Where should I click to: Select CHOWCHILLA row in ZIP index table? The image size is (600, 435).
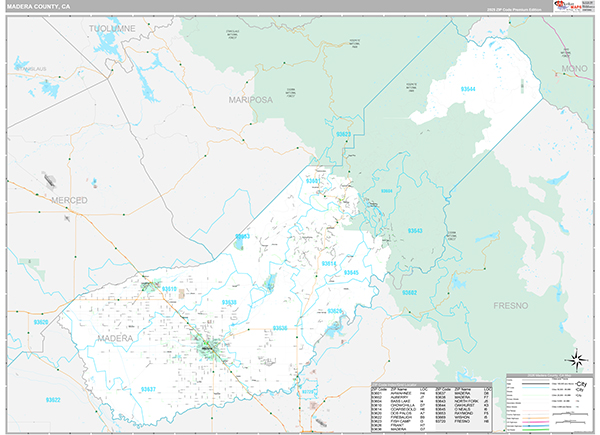pos(398,405)
